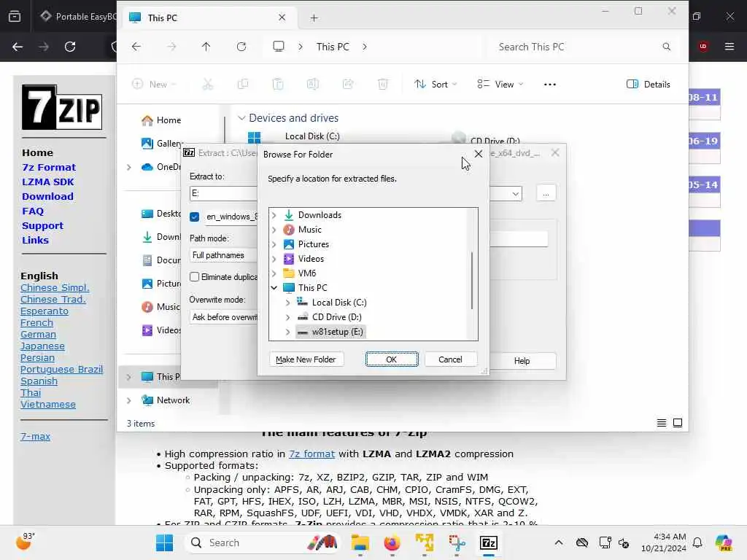This screenshot has width=747, height=560.
Task: Go up one folder level in File Explorer
Action: 206,47
